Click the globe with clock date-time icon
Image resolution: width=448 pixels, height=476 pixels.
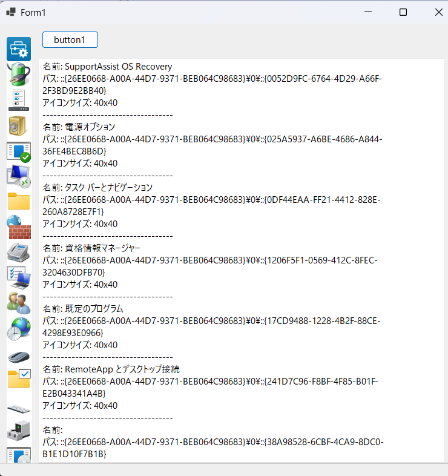click(19, 328)
